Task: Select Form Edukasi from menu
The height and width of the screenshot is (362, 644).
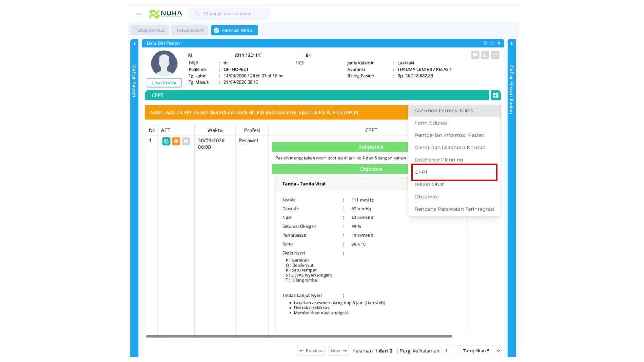Action: coord(454,123)
